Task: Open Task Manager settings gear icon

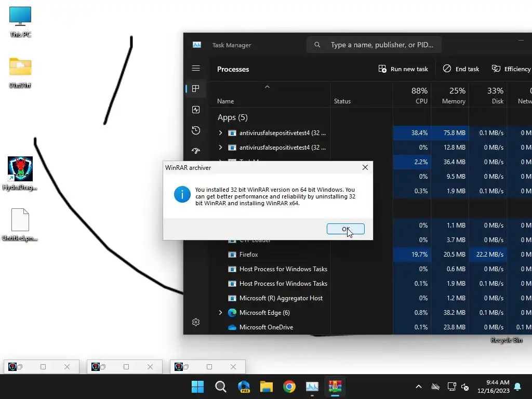Action: click(196, 322)
